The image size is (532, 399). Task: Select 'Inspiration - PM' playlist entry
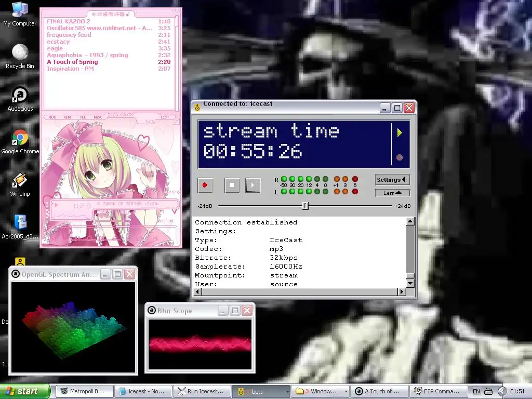tap(109, 69)
